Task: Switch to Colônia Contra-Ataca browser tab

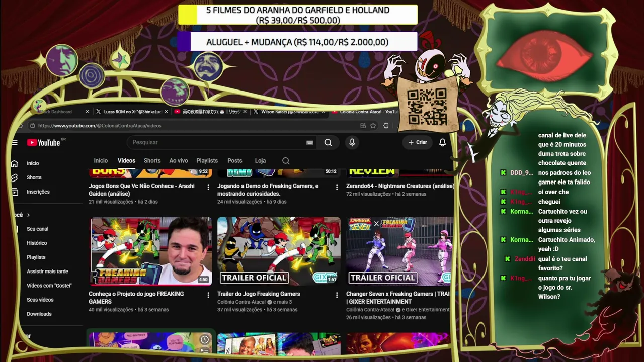Action: pos(365,112)
